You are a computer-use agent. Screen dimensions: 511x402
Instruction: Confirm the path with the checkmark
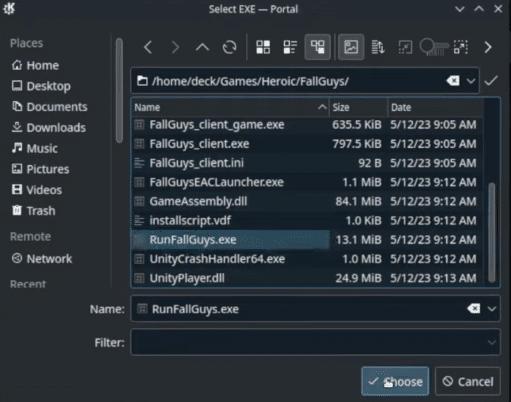(x=491, y=81)
